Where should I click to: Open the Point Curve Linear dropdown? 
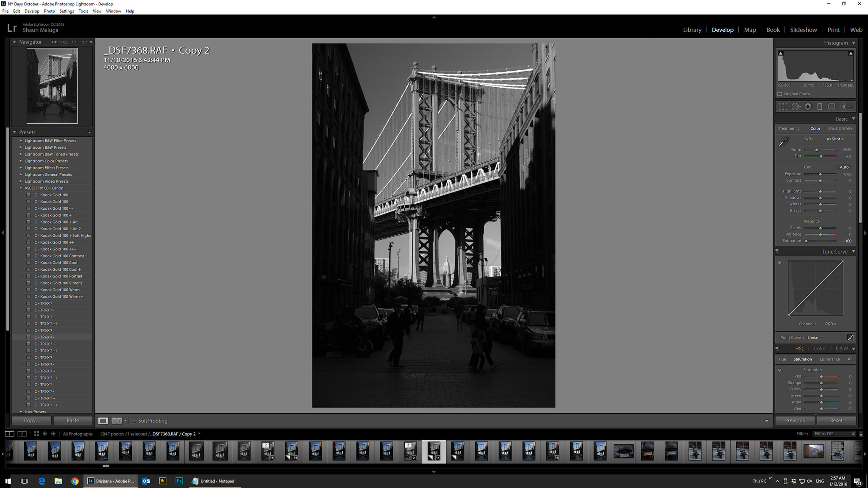[x=815, y=338]
